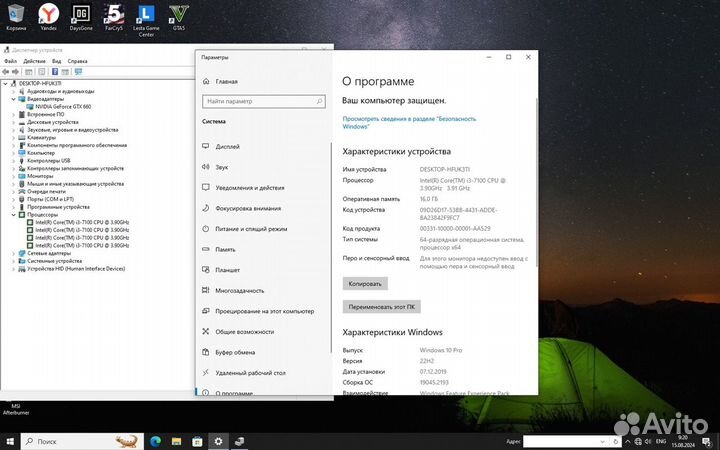Click the taskbar Поиск search box

[x=83, y=441]
